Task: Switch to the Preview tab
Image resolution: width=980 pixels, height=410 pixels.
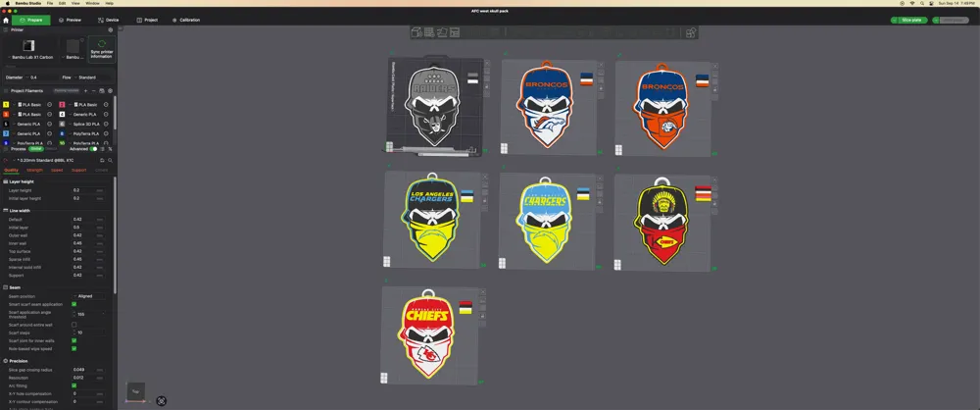Action: pos(70,20)
